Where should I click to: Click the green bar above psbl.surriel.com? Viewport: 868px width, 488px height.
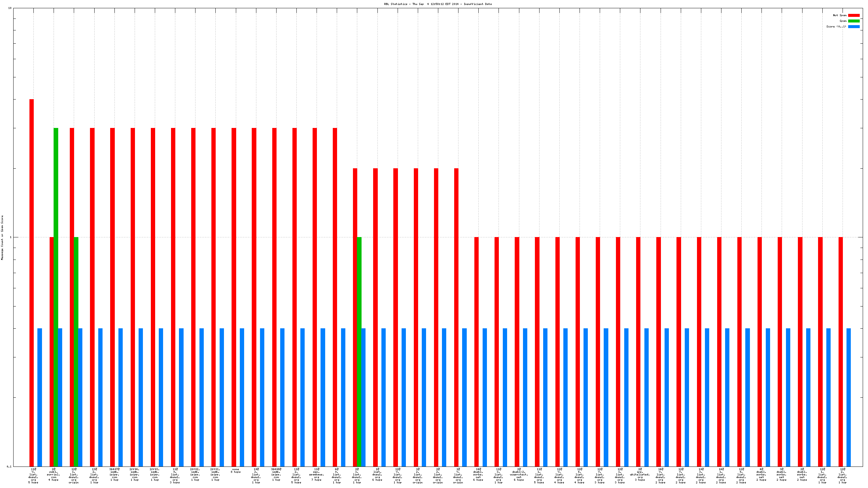point(56,296)
